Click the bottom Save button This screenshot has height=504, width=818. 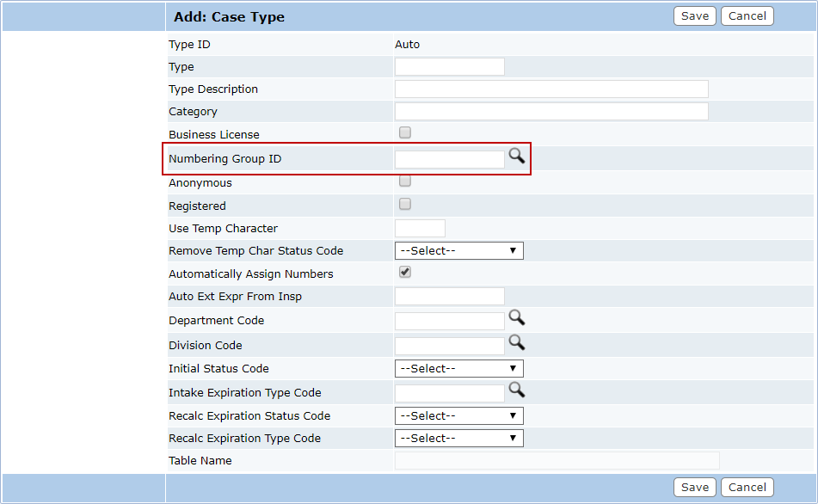pyautogui.click(x=694, y=488)
